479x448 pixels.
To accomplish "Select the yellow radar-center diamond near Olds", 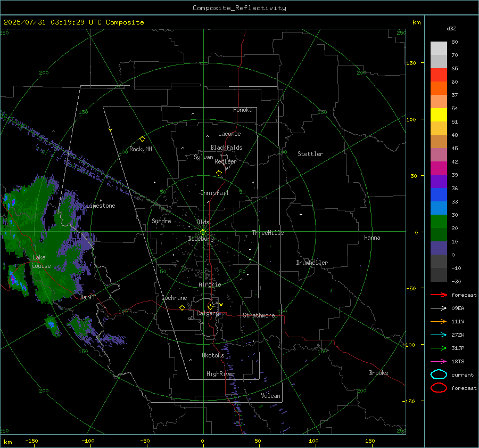I will click(x=203, y=232).
